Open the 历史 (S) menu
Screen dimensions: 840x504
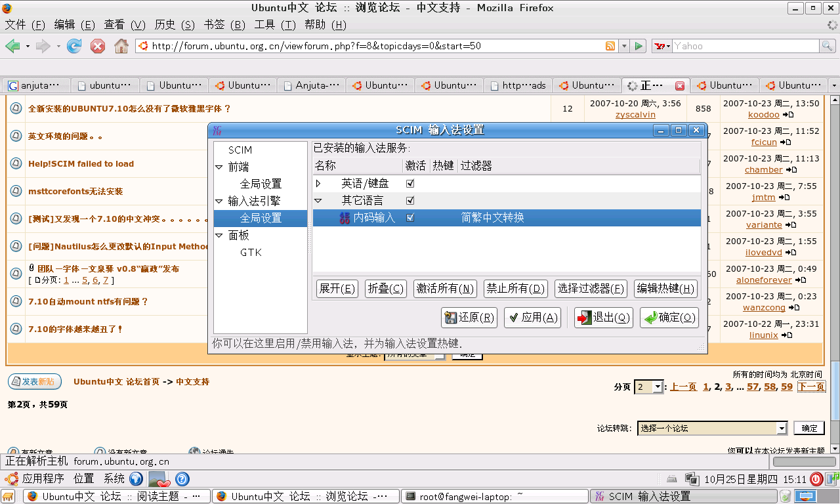coord(175,24)
